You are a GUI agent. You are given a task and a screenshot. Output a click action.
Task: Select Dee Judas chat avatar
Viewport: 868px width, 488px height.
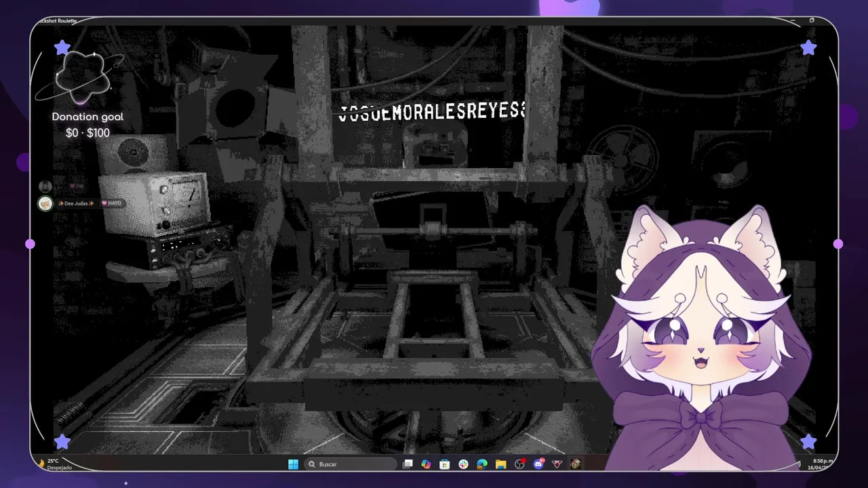point(45,203)
